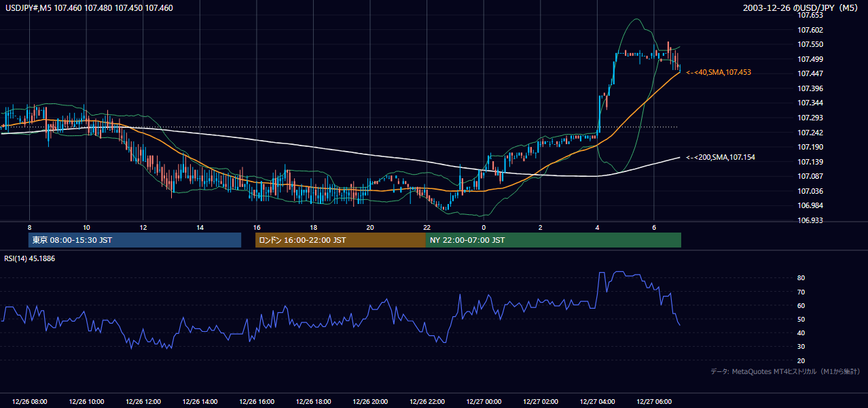Click the bottom time label 12/26 14:00
868x408 pixels.
coord(200,402)
